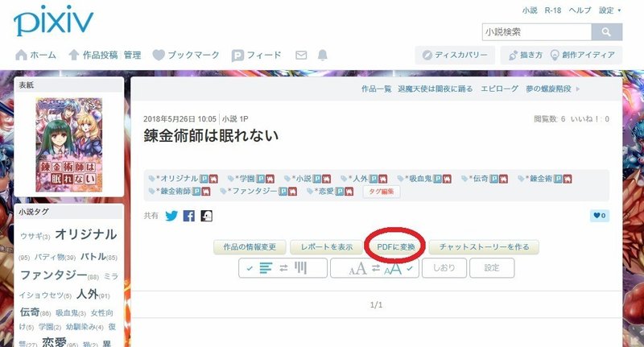Click red icon beside *人外

tap(383, 179)
